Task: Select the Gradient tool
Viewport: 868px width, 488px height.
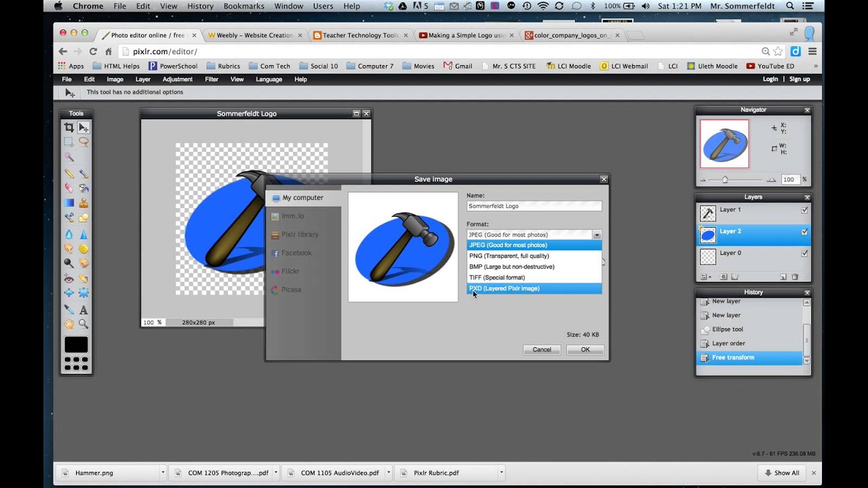Action: tap(68, 202)
